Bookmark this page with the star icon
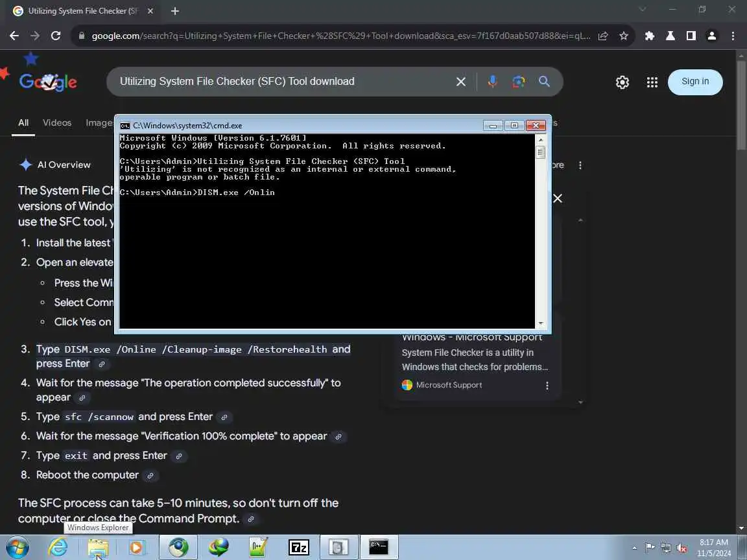This screenshot has width=747, height=560. [623, 36]
